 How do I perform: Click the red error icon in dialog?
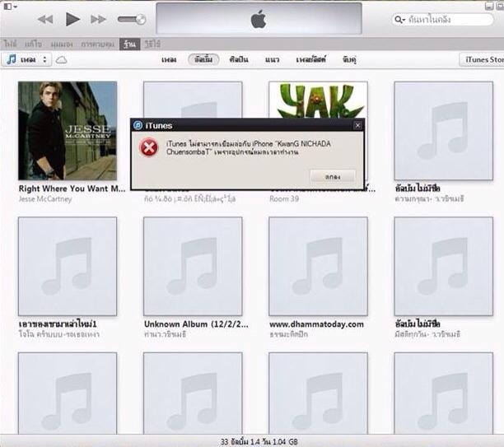148,147
